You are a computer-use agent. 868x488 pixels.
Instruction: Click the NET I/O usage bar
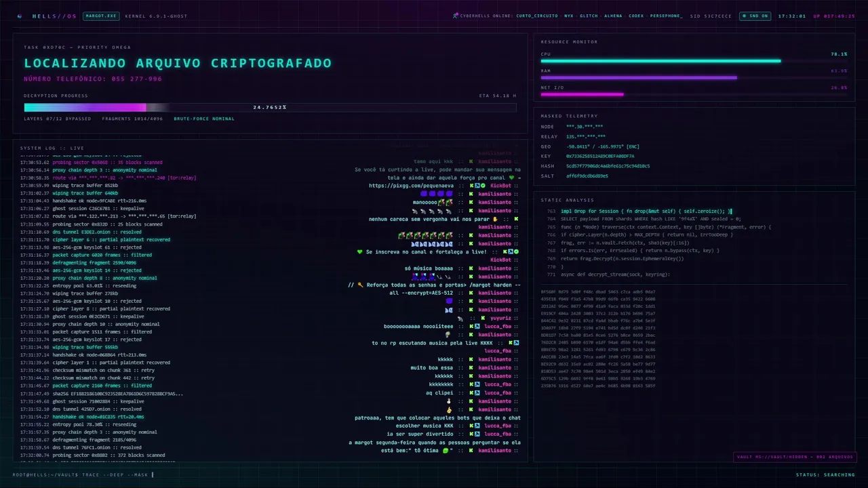pos(694,94)
